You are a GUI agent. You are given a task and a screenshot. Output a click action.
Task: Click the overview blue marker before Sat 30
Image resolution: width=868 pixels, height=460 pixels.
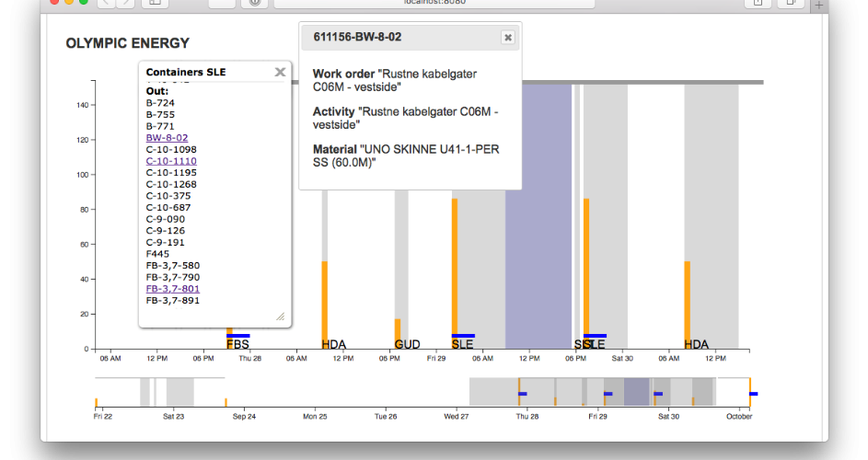point(658,394)
